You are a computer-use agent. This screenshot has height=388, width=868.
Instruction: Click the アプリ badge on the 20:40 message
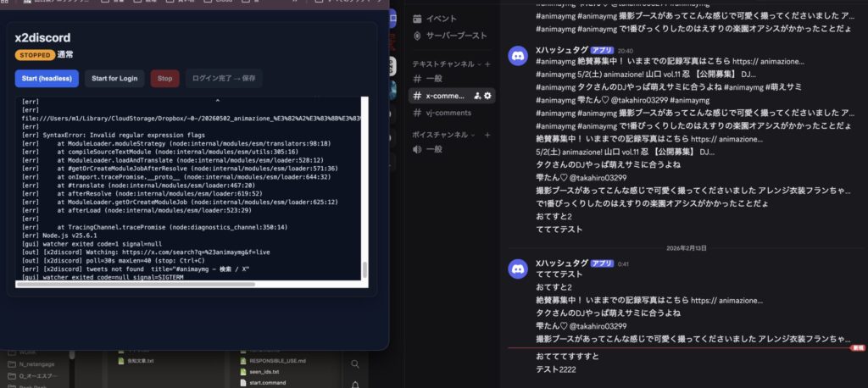point(603,50)
